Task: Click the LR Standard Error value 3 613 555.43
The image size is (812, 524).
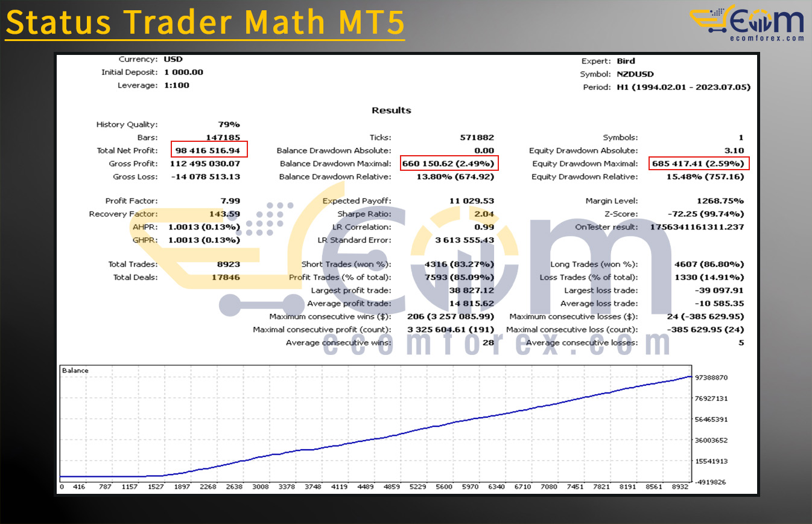Action: pos(465,240)
